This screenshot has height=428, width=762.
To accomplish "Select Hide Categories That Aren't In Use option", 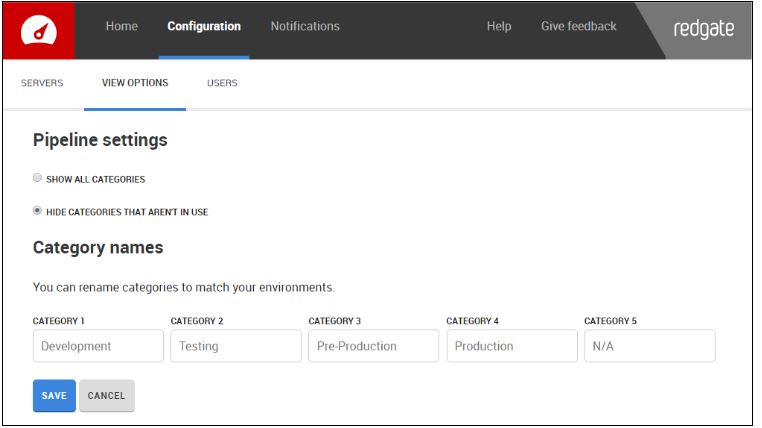I will pos(38,211).
